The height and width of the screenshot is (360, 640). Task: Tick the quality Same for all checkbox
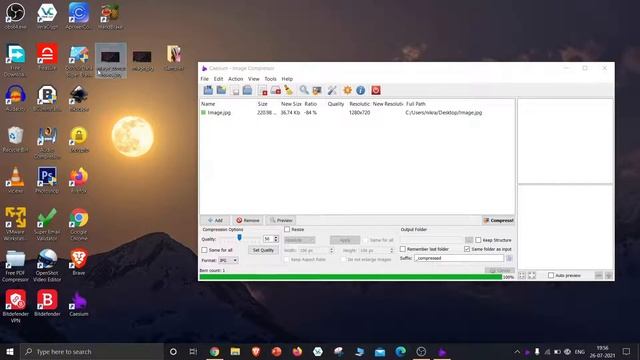click(x=204, y=250)
